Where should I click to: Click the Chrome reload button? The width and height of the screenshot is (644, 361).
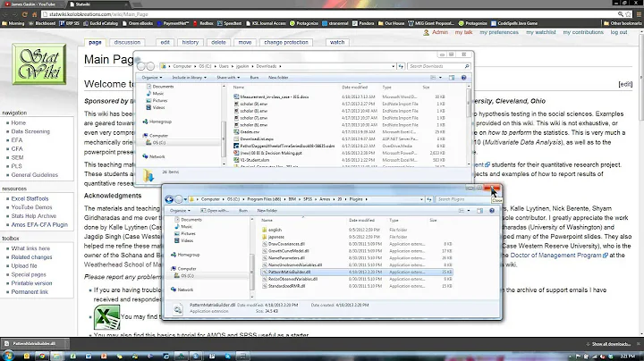tap(25, 14)
